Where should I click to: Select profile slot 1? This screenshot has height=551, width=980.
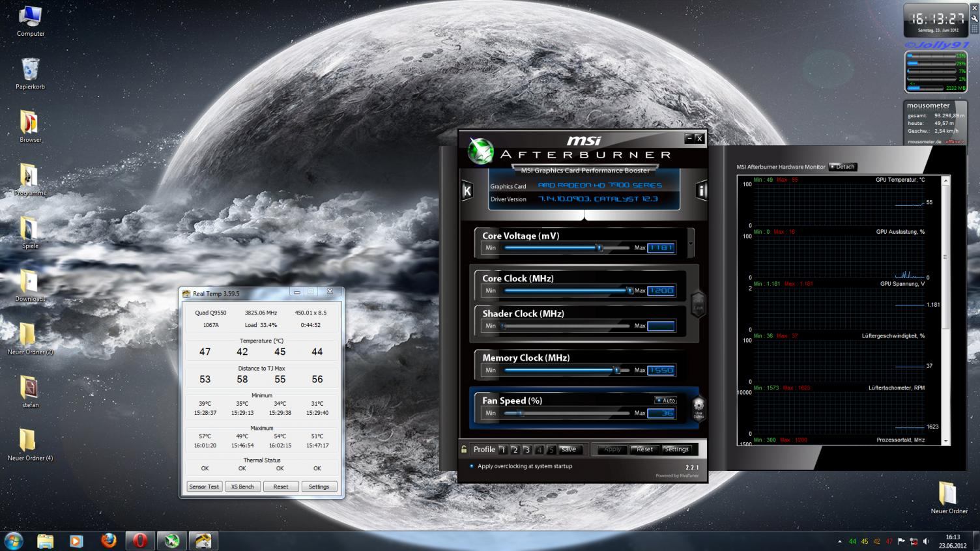click(x=502, y=449)
